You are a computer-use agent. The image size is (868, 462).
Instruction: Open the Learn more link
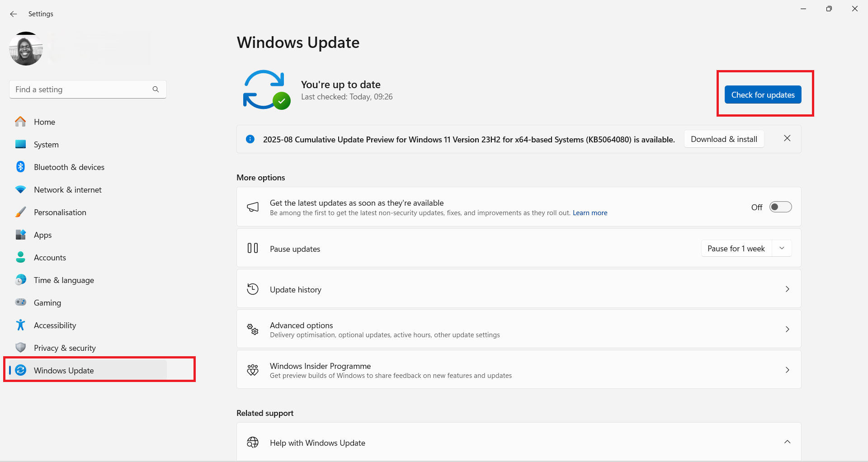[x=590, y=213]
